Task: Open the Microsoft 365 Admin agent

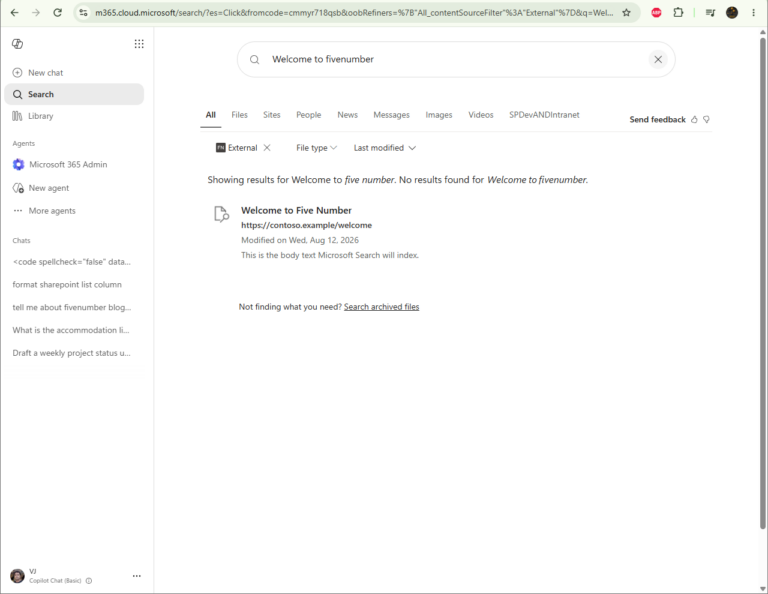Action: coord(60,165)
